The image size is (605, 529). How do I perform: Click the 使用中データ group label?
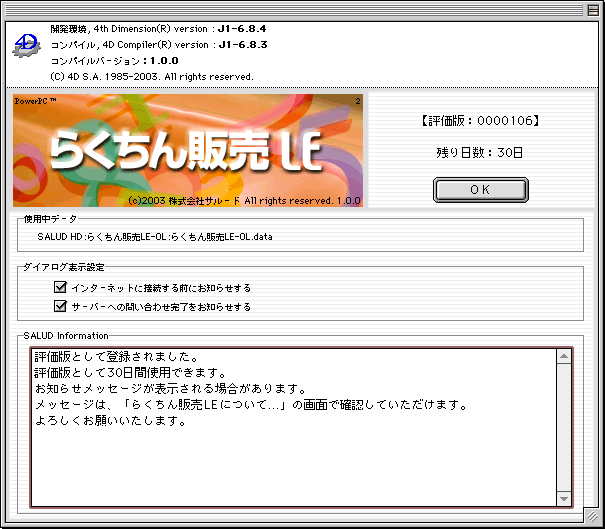(x=51, y=219)
